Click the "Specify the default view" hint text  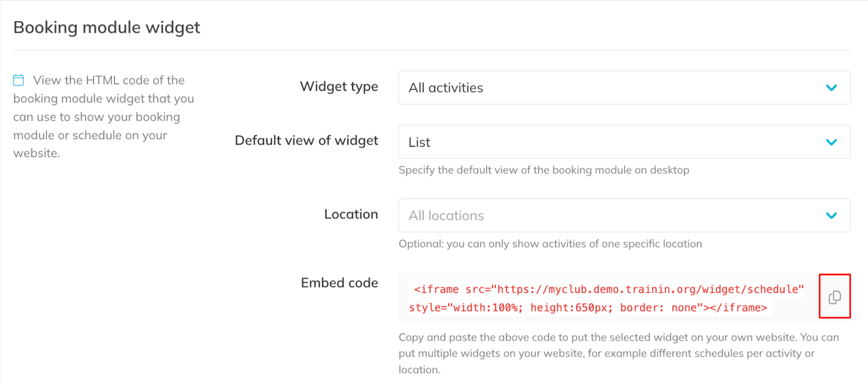click(544, 170)
